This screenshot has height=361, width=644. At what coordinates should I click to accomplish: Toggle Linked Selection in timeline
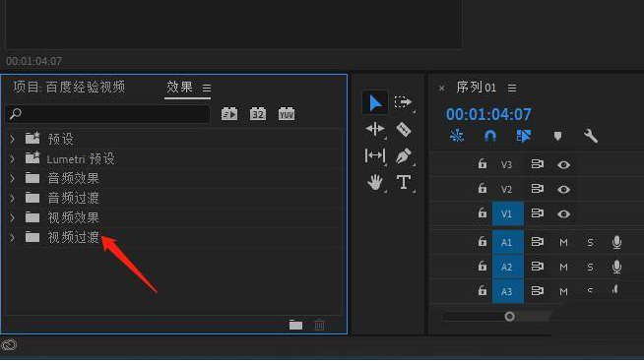[524, 136]
